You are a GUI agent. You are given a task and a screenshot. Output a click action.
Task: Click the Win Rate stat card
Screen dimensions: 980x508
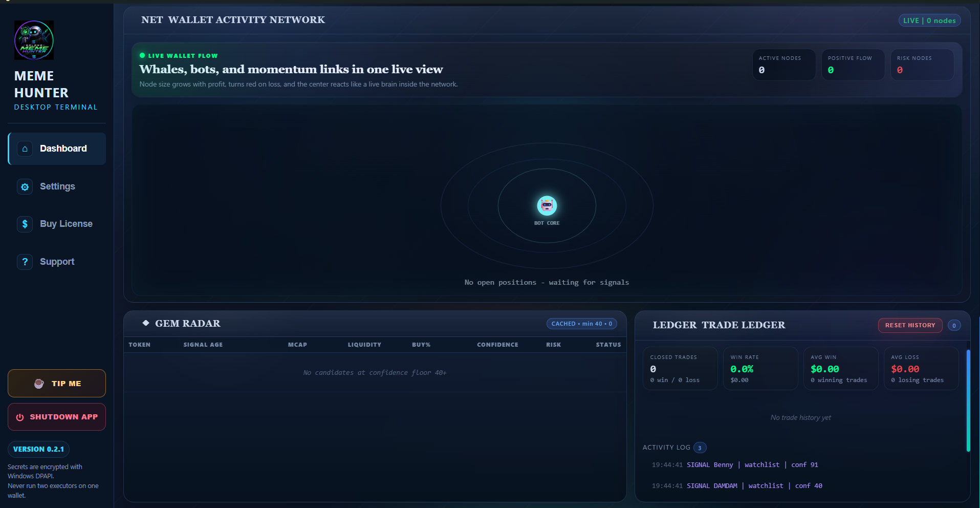click(760, 368)
